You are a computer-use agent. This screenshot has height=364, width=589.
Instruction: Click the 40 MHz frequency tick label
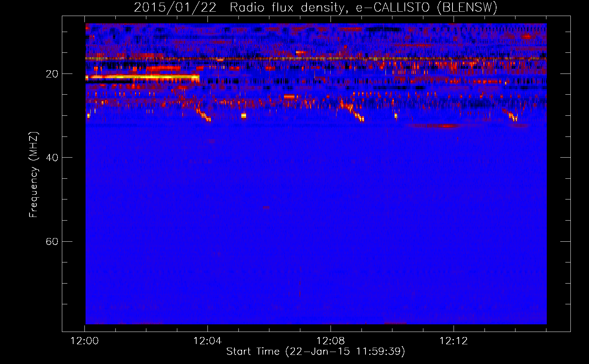(52, 158)
